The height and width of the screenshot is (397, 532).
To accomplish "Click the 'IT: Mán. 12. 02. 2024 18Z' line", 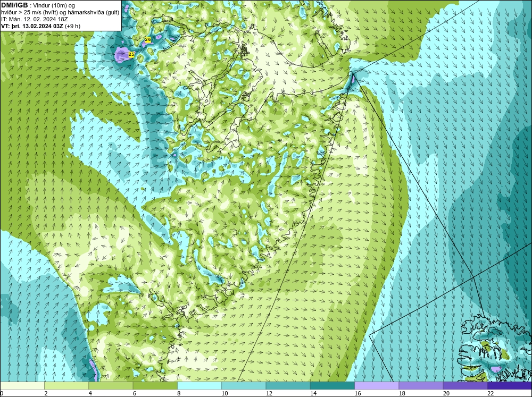I will pyautogui.click(x=35, y=19).
